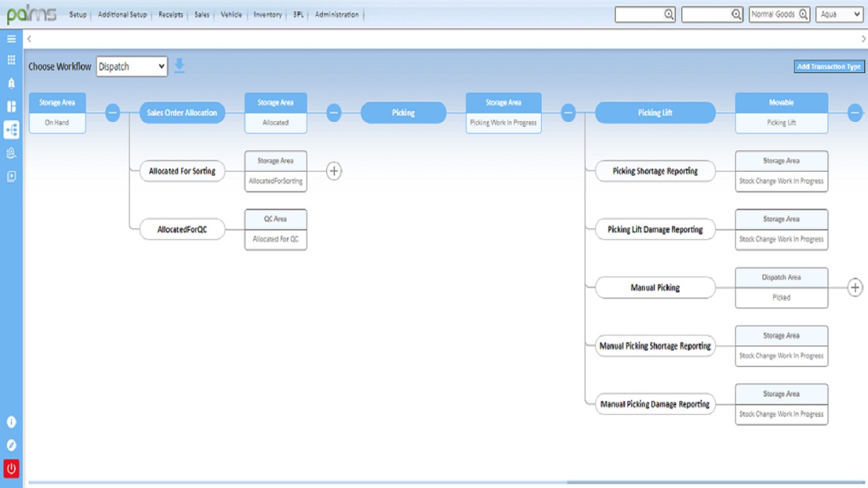Click the Dispatch Area Picked box
The width and height of the screenshot is (868, 488).
click(781, 287)
